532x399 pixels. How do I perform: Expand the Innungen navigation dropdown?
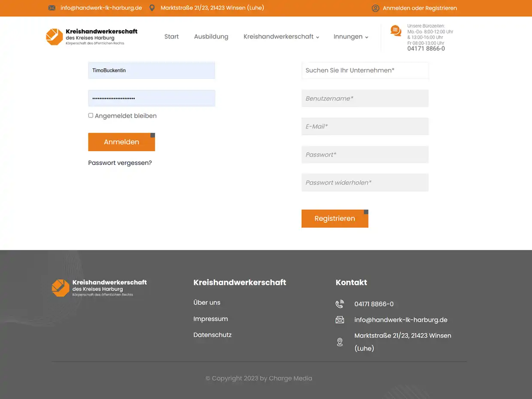350,37
